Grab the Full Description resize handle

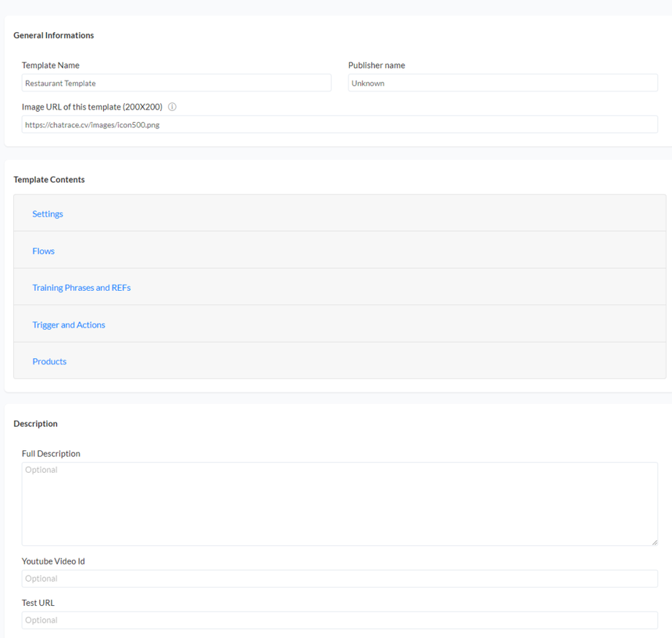[x=654, y=542]
